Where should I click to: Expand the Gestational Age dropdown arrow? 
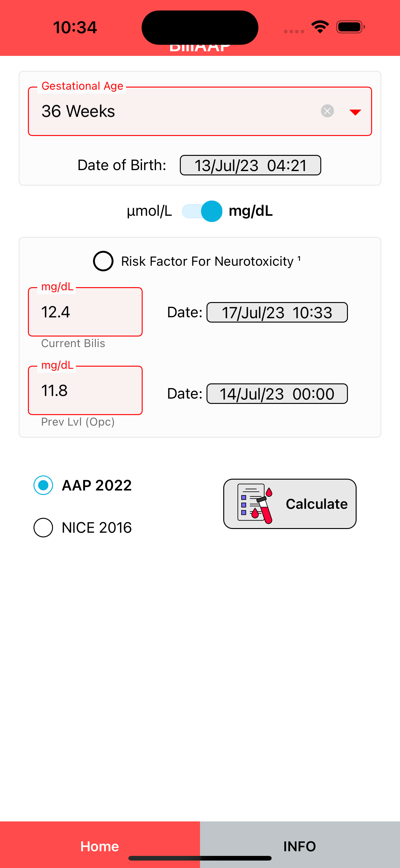(x=355, y=112)
